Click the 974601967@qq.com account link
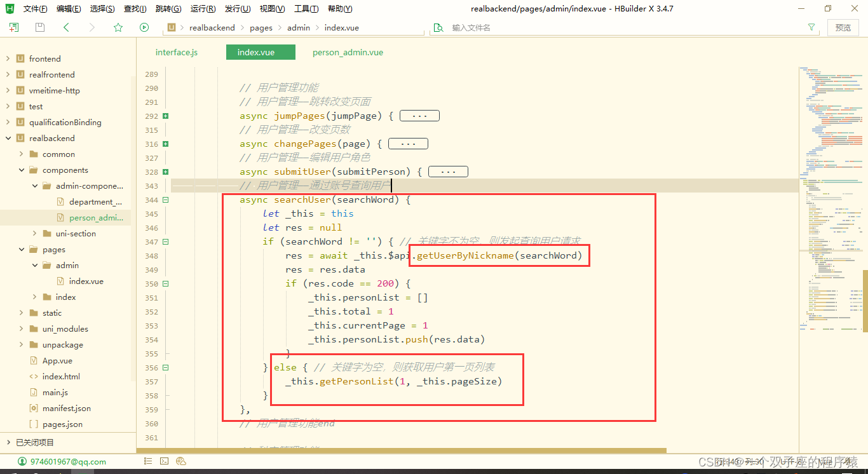This screenshot has height=474, width=868. [x=68, y=461]
